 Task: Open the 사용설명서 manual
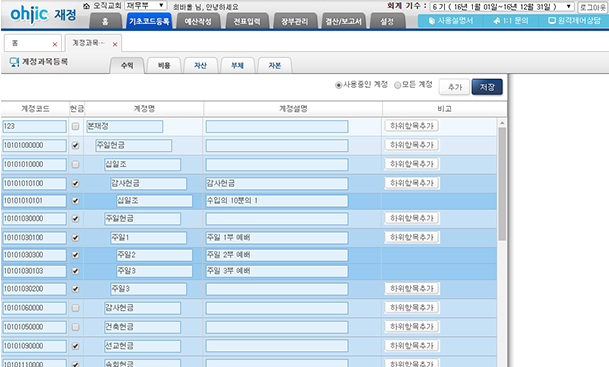tap(451, 21)
